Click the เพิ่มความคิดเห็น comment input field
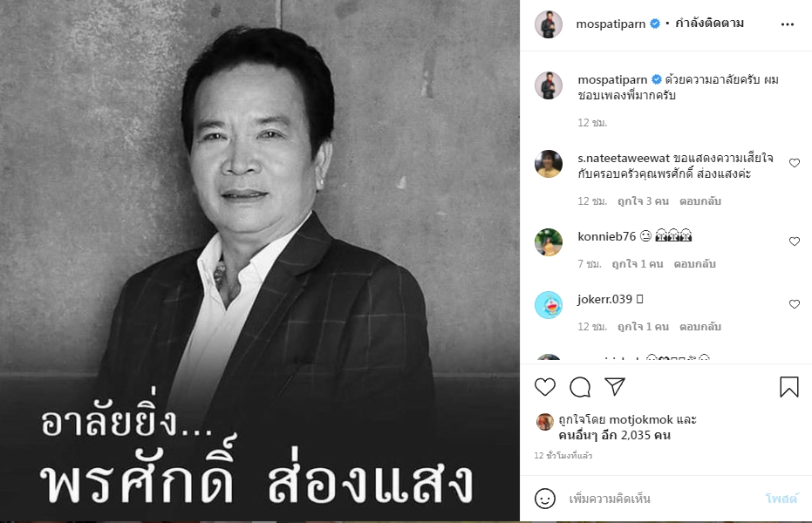This screenshot has height=523, width=812. click(663, 499)
